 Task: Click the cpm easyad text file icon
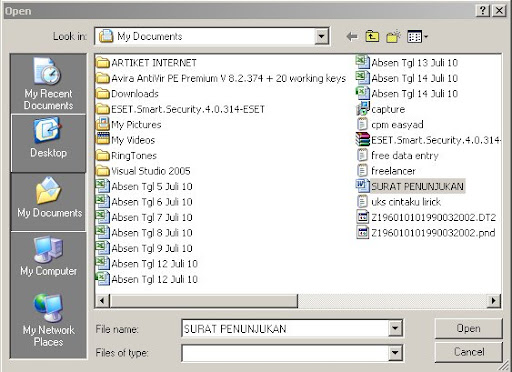(362, 124)
